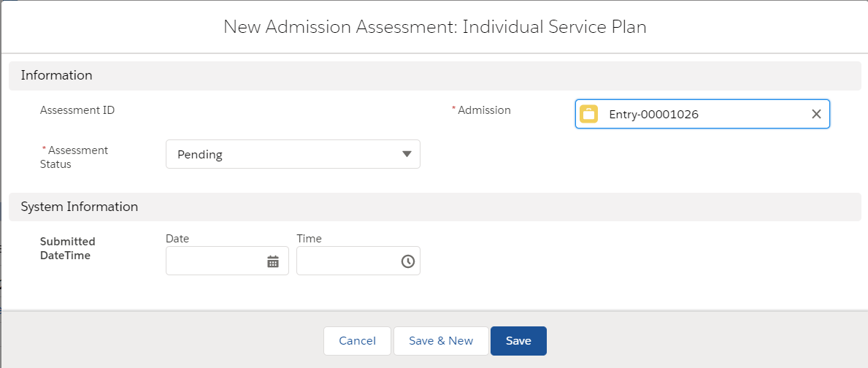Viewport: 868px width, 368px height.
Task: Click the Save & New button
Action: click(441, 341)
